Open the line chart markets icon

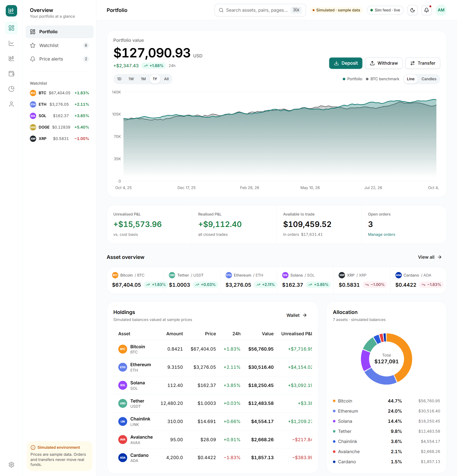11,43
